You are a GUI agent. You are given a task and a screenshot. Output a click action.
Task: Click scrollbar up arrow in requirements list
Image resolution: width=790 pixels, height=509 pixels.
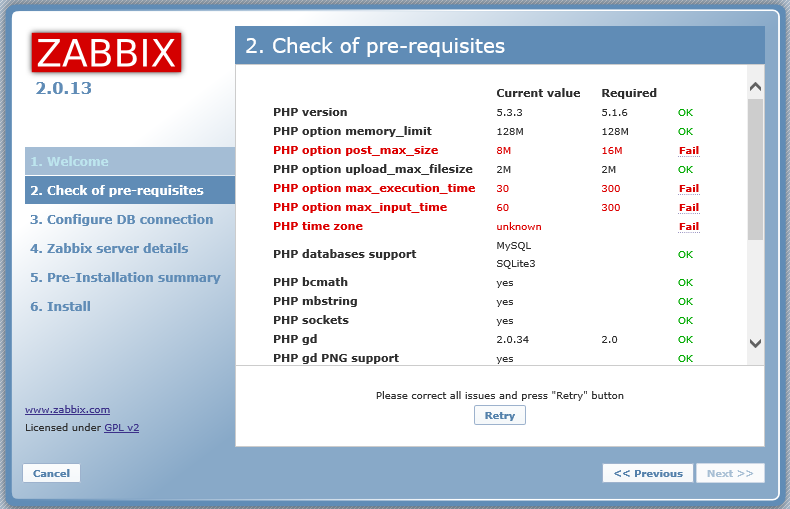755,87
